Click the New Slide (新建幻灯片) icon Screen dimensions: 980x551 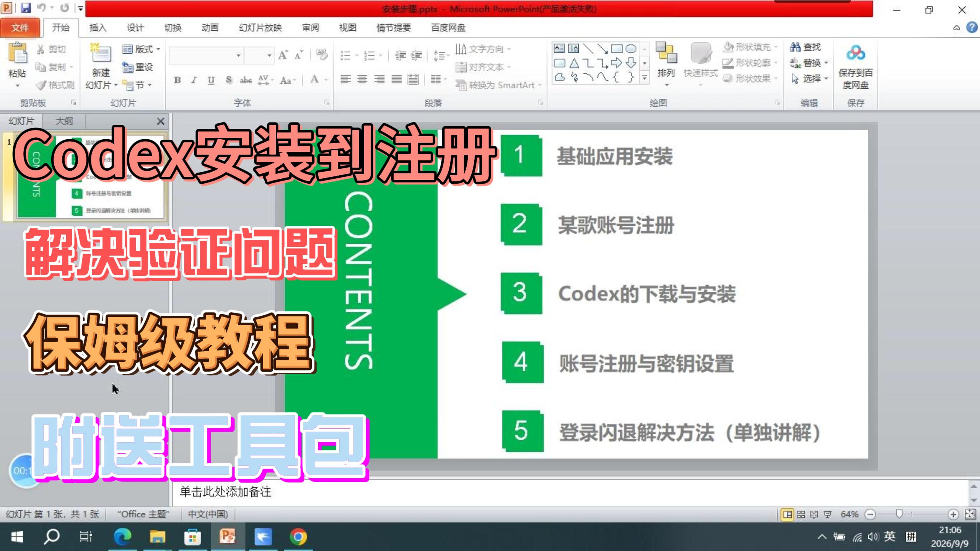pos(101,54)
